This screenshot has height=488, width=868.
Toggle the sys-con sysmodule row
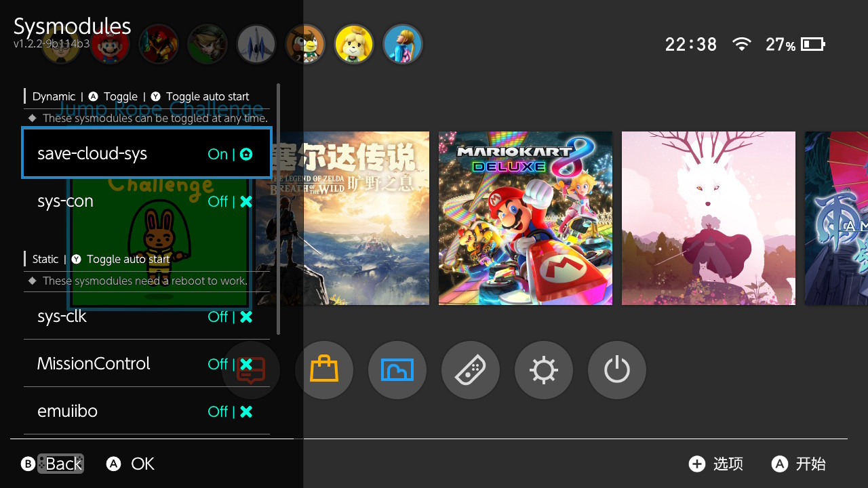(146, 201)
